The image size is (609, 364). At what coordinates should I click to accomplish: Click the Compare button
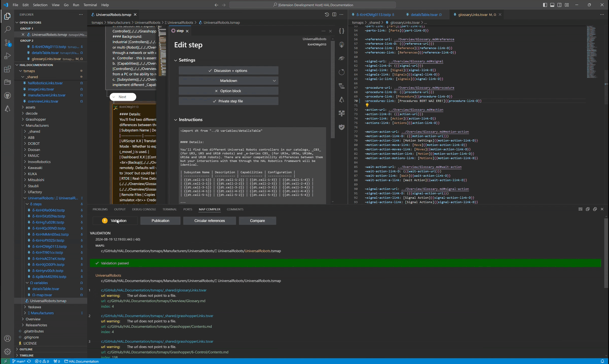coord(258,221)
